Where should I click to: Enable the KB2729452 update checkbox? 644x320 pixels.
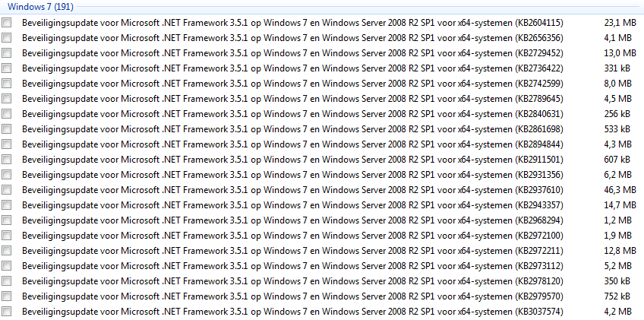[x=6, y=53]
